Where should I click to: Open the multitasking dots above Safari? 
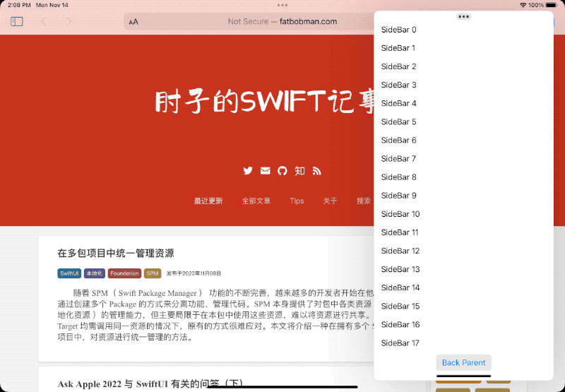(x=282, y=5)
